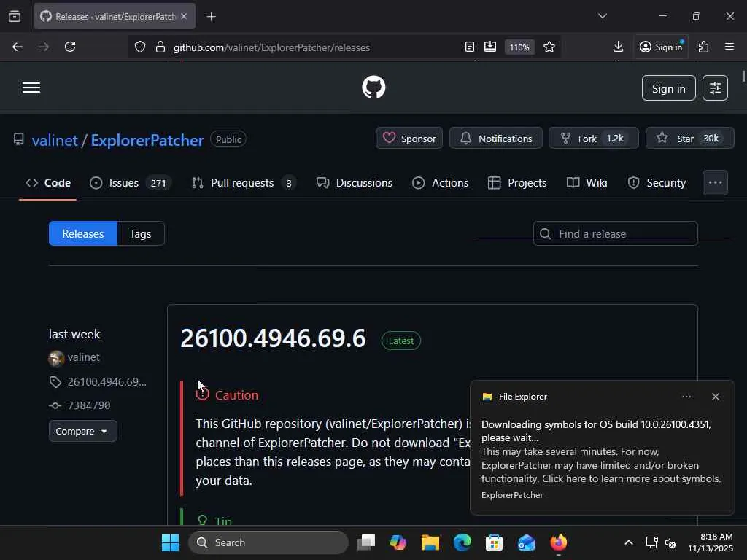This screenshot has width=747, height=560.
Task: Open the ExplorerPatcher repository link
Action: [x=147, y=140]
